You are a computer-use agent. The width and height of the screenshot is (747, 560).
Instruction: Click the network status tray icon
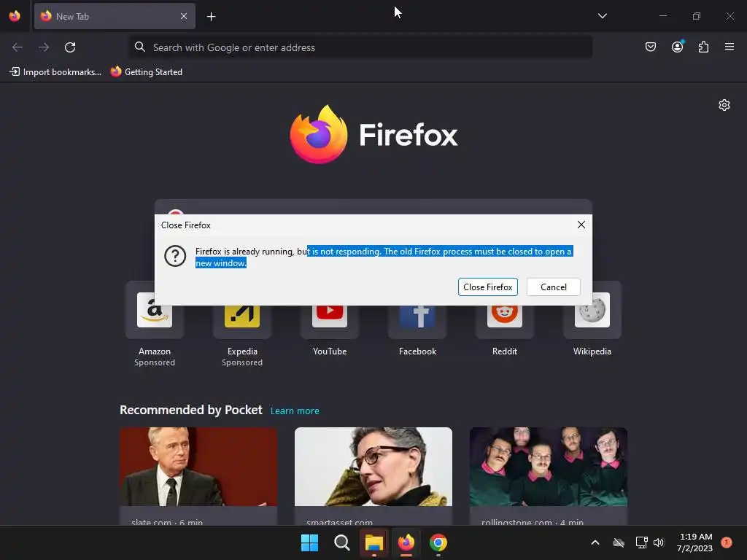pos(642,542)
